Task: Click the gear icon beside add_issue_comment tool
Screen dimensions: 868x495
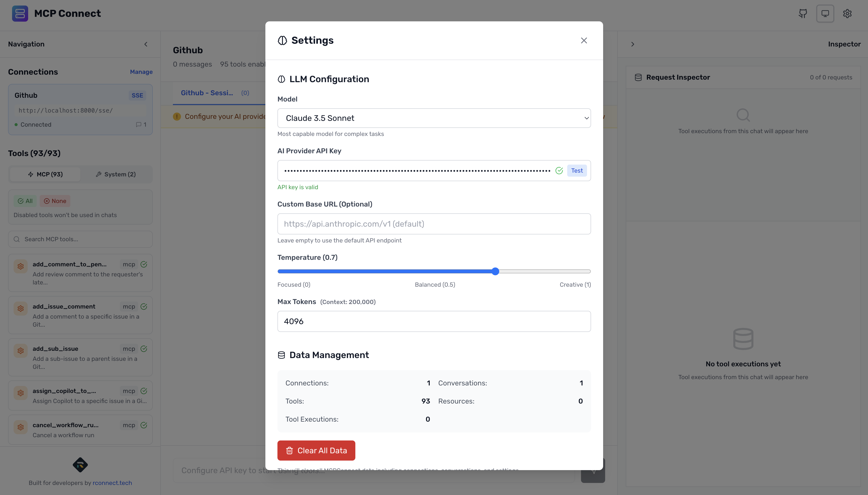Action: [20, 308]
